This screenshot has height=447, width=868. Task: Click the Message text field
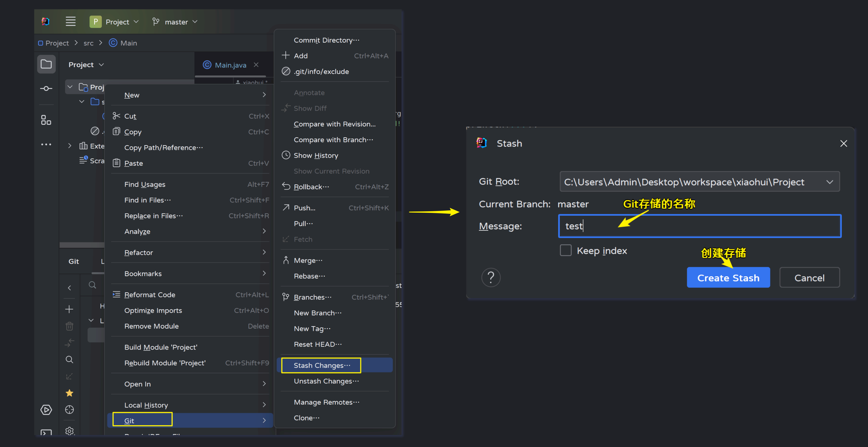pos(700,226)
